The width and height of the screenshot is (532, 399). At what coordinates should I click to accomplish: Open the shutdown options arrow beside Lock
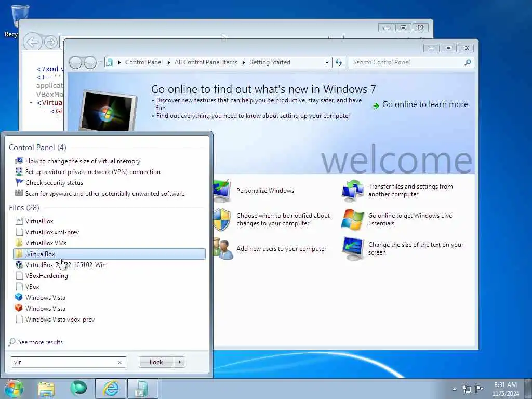pyautogui.click(x=179, y=362)
